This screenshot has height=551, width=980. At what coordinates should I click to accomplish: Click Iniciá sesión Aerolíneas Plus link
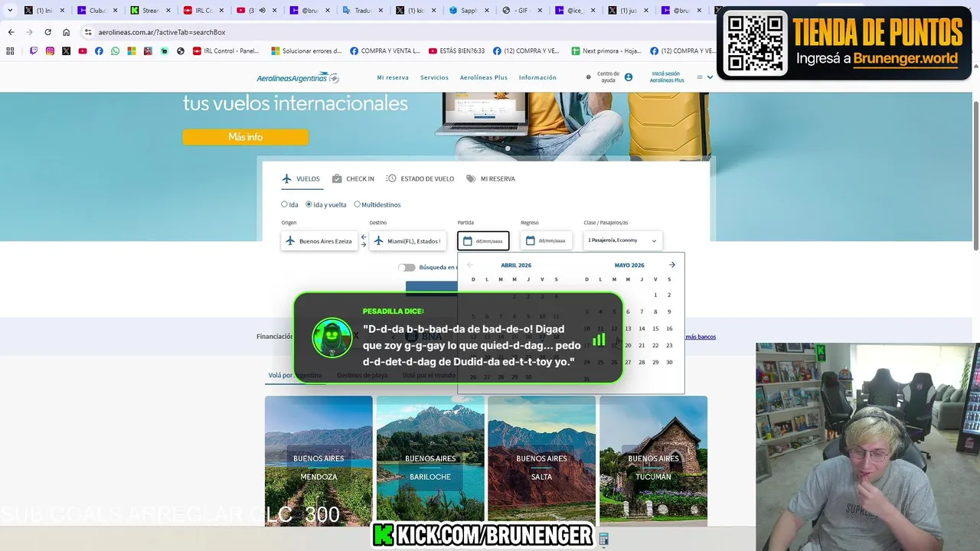coord(666,77)
